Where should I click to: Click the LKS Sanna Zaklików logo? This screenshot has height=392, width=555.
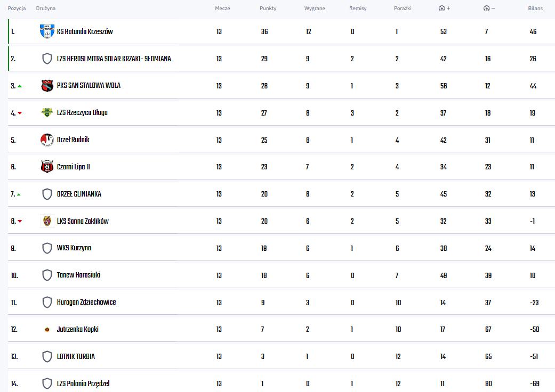(47, 221)
